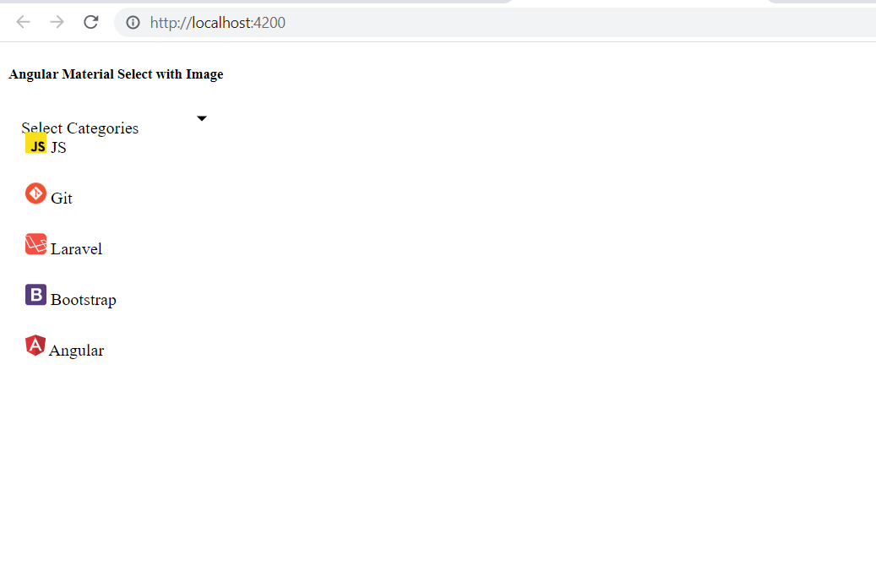Click the red Angular shield icon

click(x=35, y=346)
